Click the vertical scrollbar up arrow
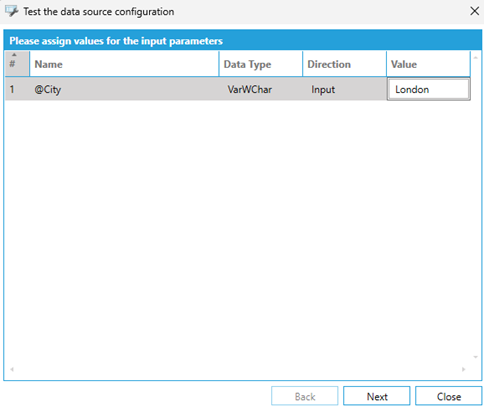Image resolution: width=484 pixels, height=407 pixels. click(476, 58)
